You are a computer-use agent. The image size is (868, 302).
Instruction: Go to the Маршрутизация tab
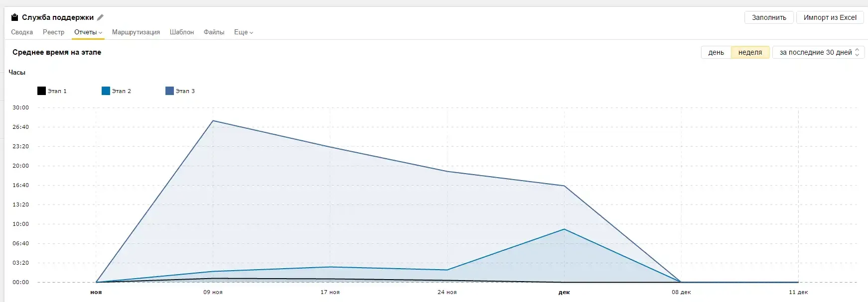136,32
